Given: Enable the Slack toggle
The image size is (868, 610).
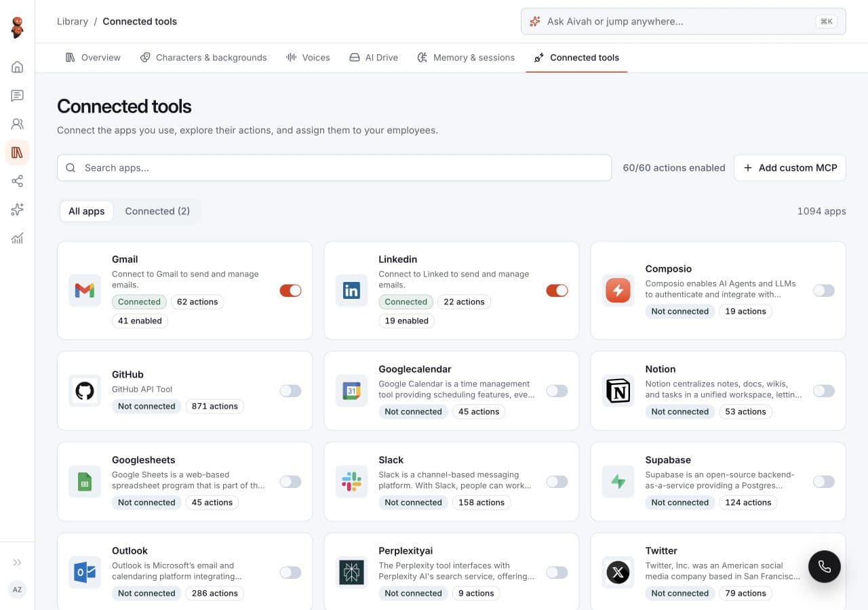Looking at the screenshot, I should coord(557,482).
